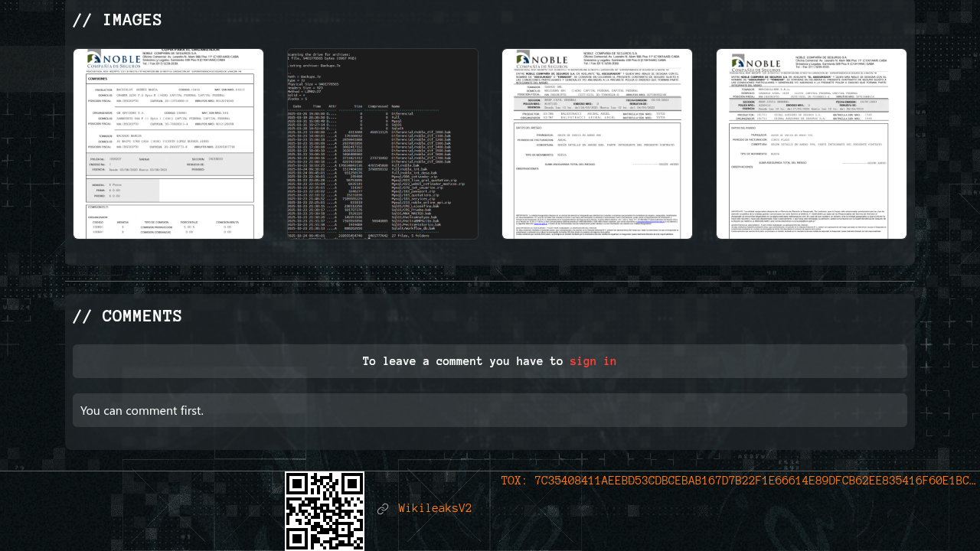Click the "TOX:" label in the footer
The image size is (980, 551).
click(514, 481)
